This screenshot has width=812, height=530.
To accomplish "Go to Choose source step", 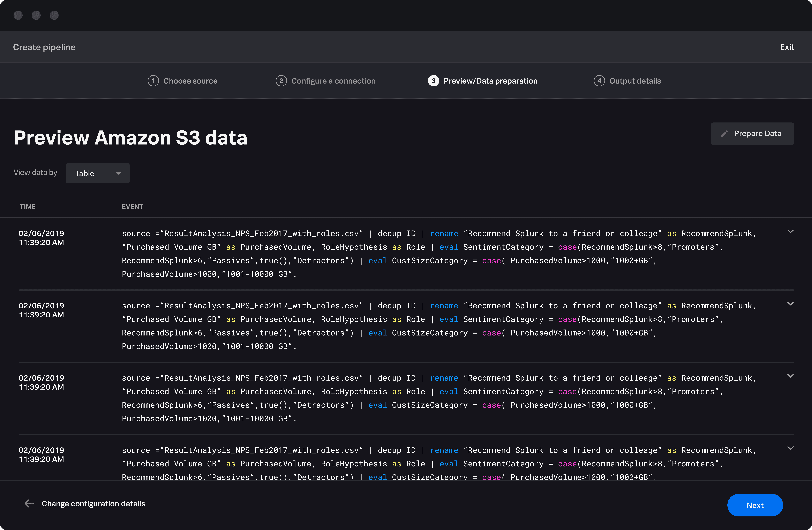I will pyautogui.click(x=190, y=81).
